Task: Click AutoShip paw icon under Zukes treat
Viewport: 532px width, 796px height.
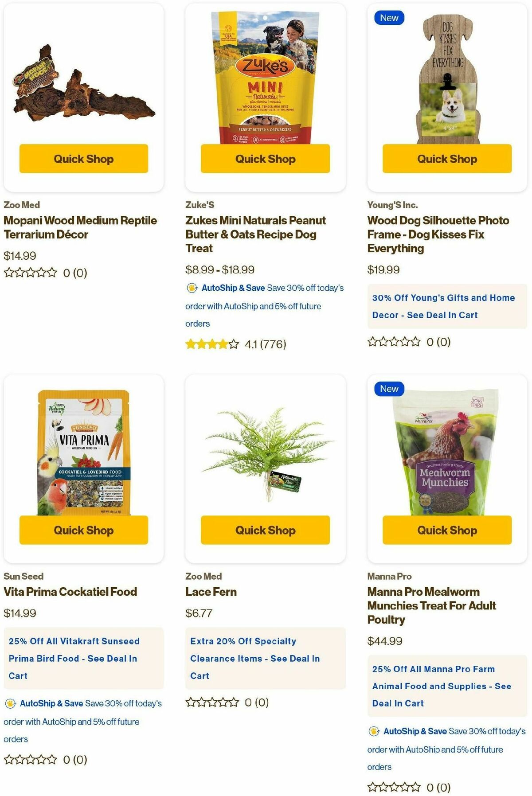Action: click(x=192, y=288)
